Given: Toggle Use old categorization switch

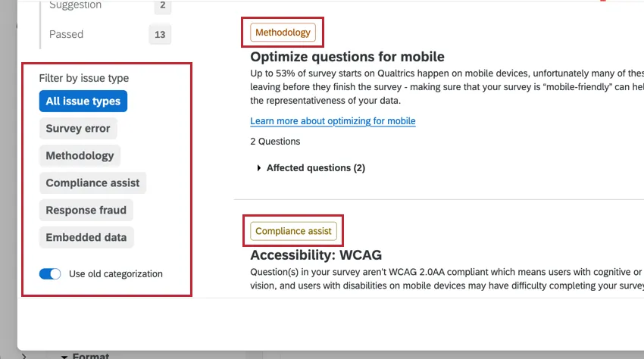Looking at the screenshot, I should pyautogui.click(x=50, y=273).
